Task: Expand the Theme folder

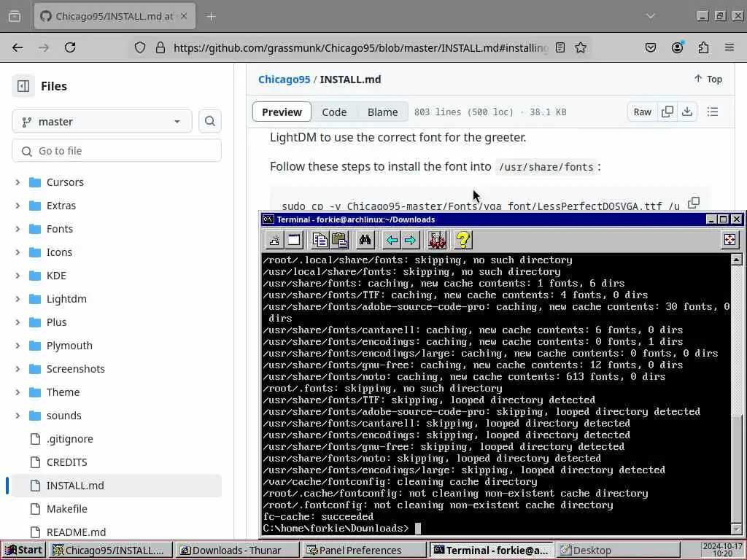Action: (18, 392)
